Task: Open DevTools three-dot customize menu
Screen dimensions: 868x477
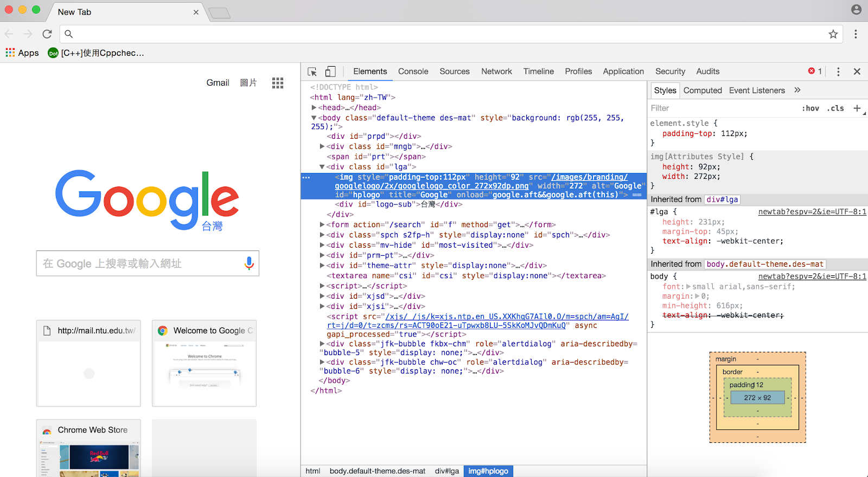Action: [838, 72]
